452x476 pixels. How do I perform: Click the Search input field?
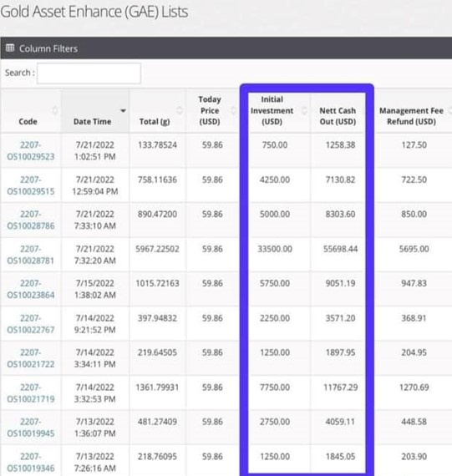pos(89,73)
